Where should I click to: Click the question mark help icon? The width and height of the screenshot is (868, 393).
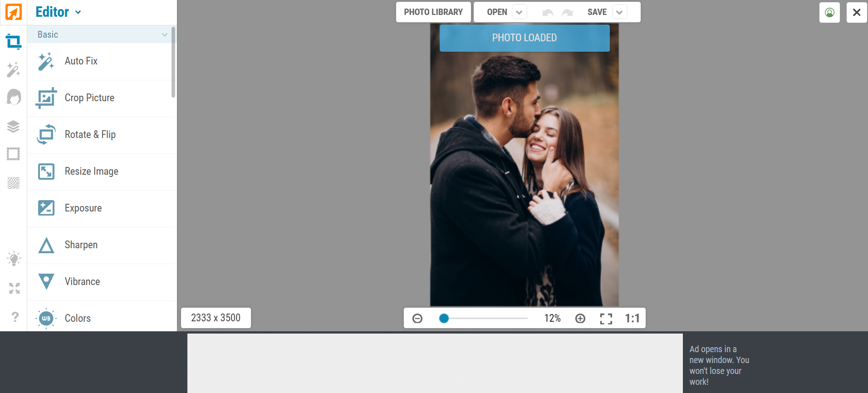15,317
